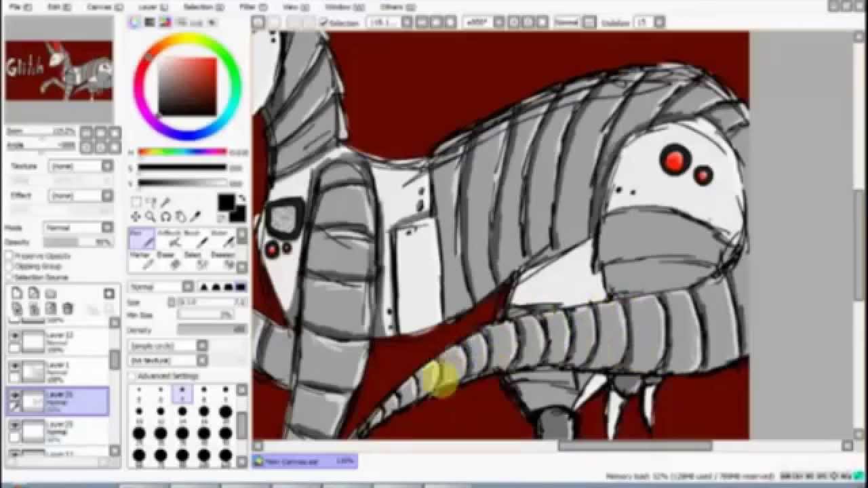Show the RGB slider panel icon
868x488 pixels.
150,22
